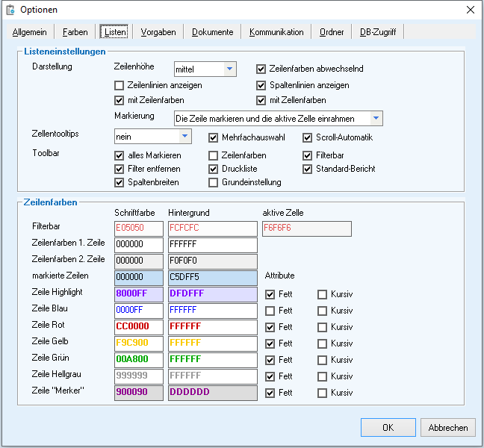Viewport: 484px width, 448px height.
Task: Click the Optionen title bar icon
Action: click(10, 10)
